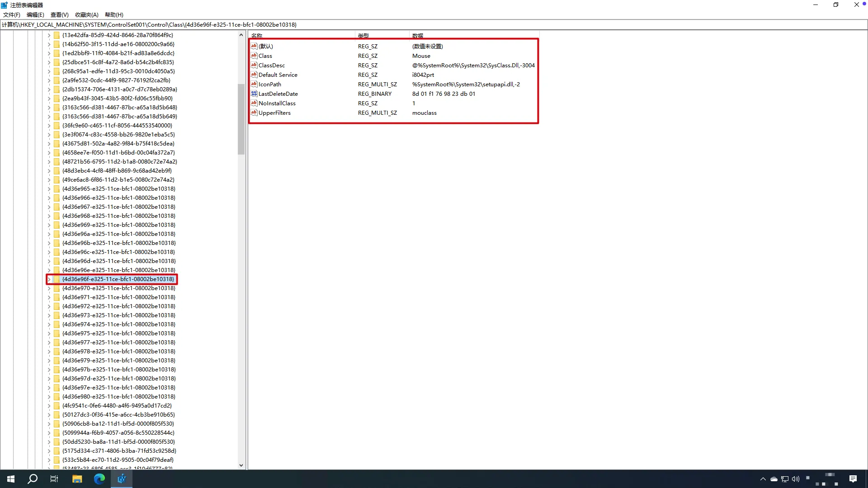
Task: Expand the {4d36e980-e325-11ce-bfc1-08002be10318} key
Action: click(49, 397)
